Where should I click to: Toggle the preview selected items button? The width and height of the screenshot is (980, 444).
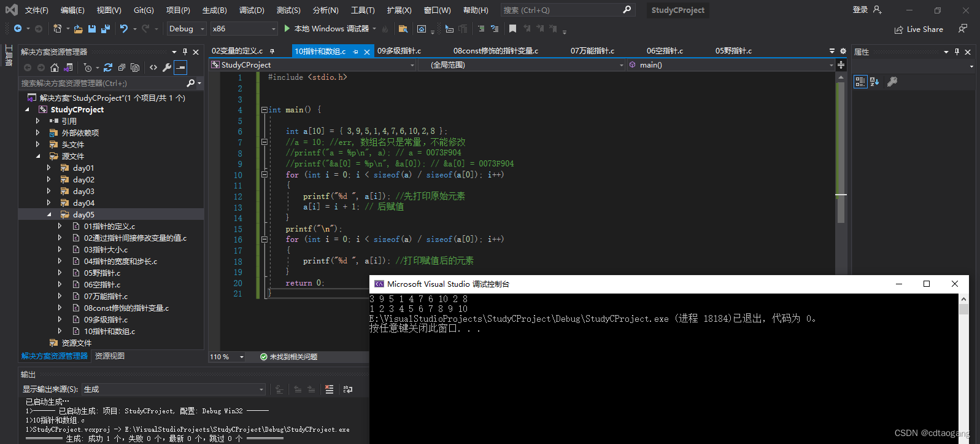click(x=180, y=68)
